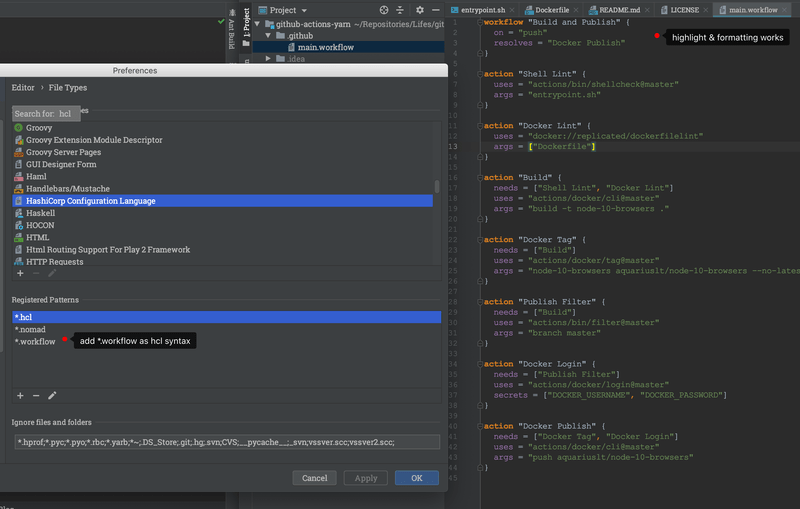The height and width of the screenshot is (509, 800).
Task: Collapse the github-actions-yarn project root
Action: 257,22
